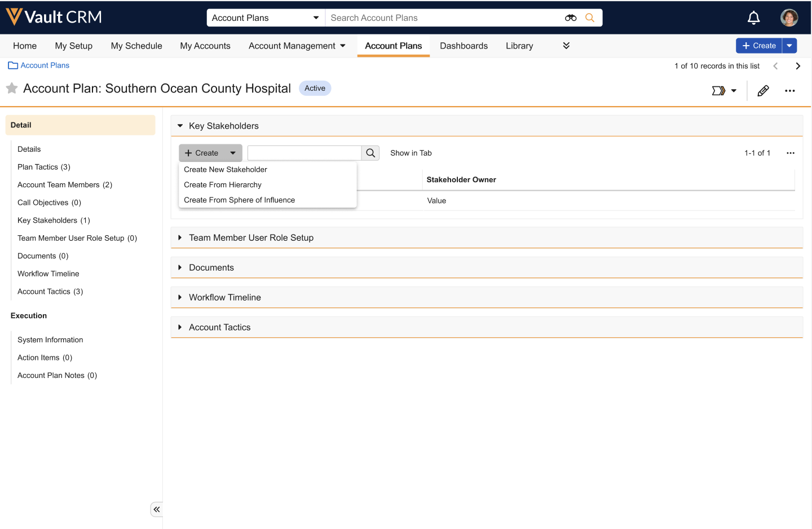Image resolution: width=812 pixels, height=529 pixels.
Task: Go to the next record arrow
Action: [798, 66]
